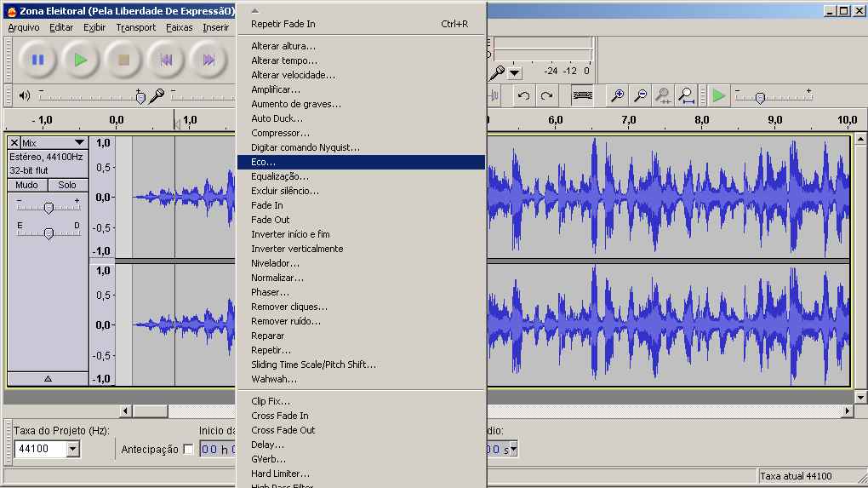868x488 pixels.
Task: Click the Zoom In magnifier icon
Action: click(617, 96)
